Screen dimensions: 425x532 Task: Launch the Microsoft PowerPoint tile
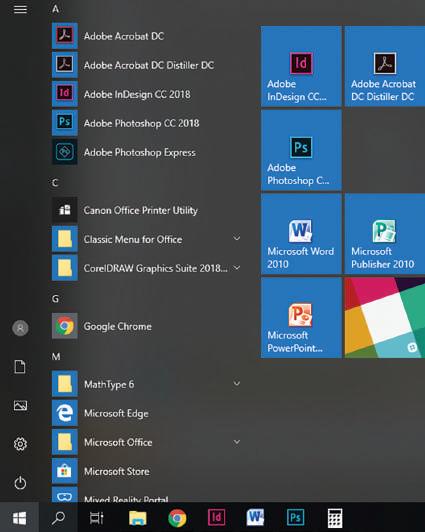click(301, 318)
